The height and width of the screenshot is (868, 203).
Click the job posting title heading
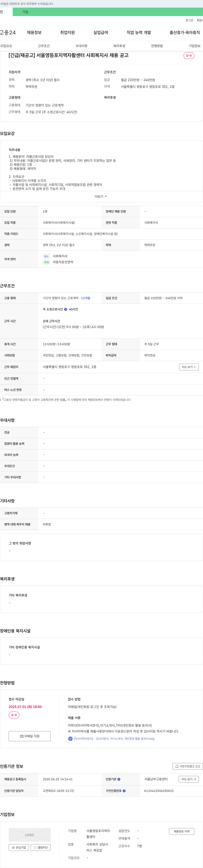[69, 55]
